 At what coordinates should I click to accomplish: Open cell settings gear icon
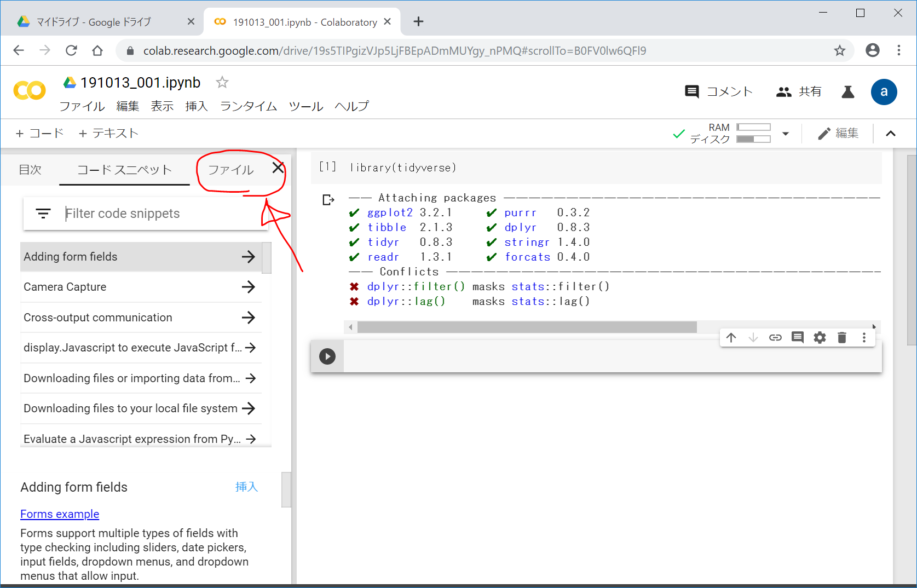pyautogui.click(x=820, y=337)
